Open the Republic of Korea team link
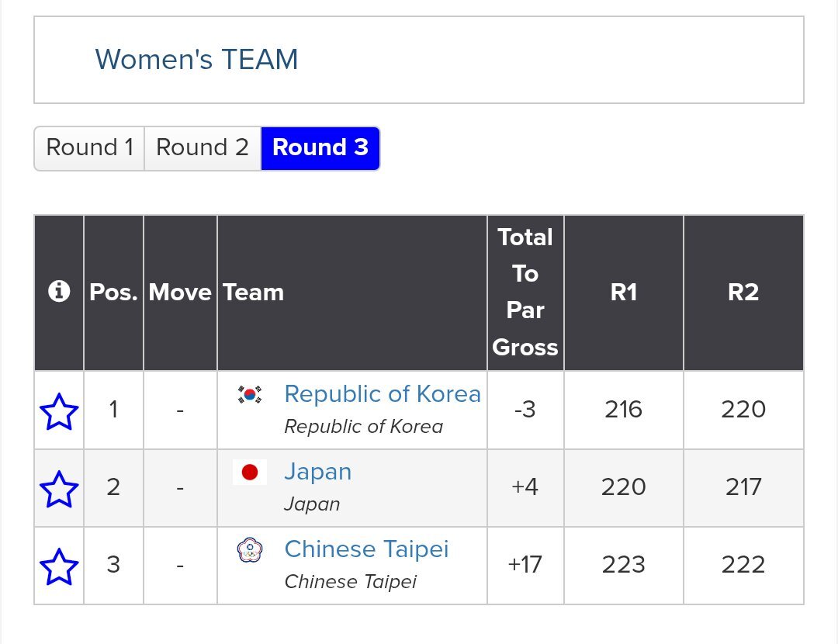This screenshot has height=644, width=838. point(382,394)
